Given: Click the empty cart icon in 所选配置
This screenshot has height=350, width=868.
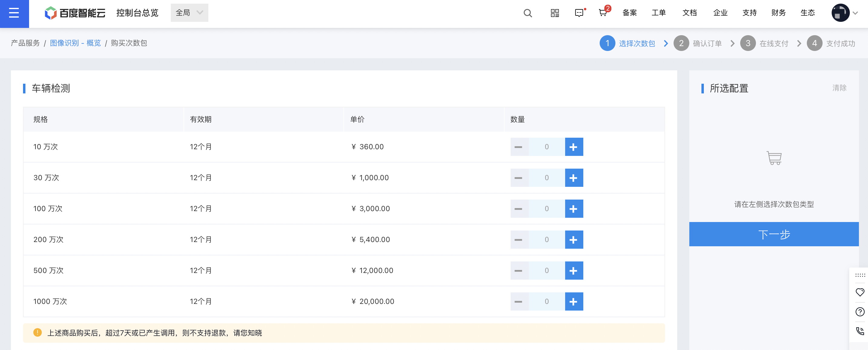Looking at the screenshot, I should coord(774,158).
